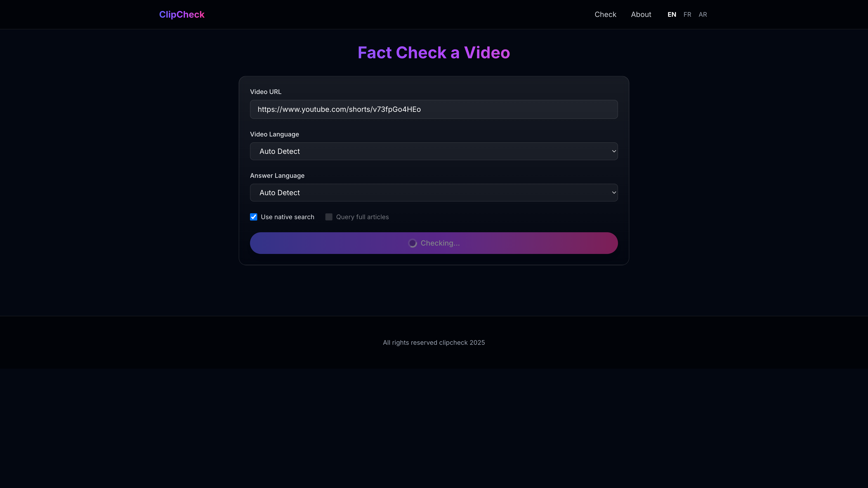This screenshot has height=488, width=868.
Task: Toggle the Use native search checkbox
Action: click(253, 217)
